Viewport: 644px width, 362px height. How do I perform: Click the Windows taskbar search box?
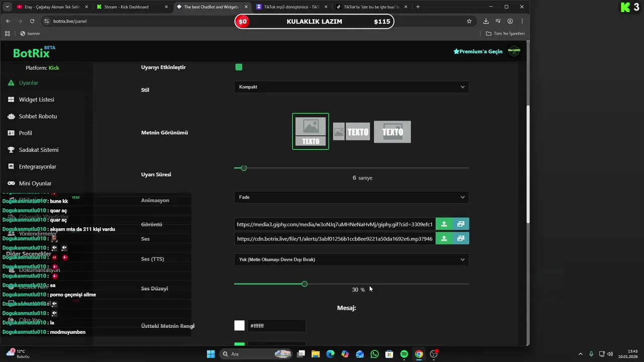(x=257, y=354)
